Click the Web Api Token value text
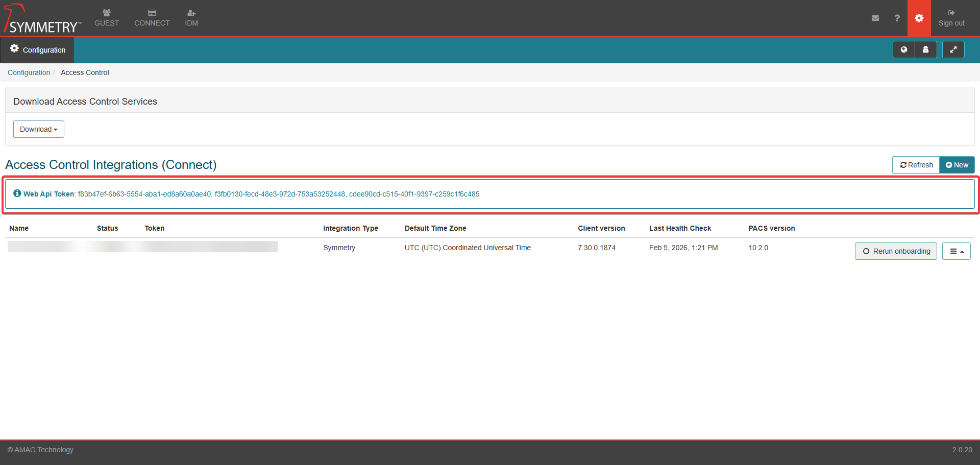This screenshot has width=980, height=465. pyautogui.click(x=278, y=194)
